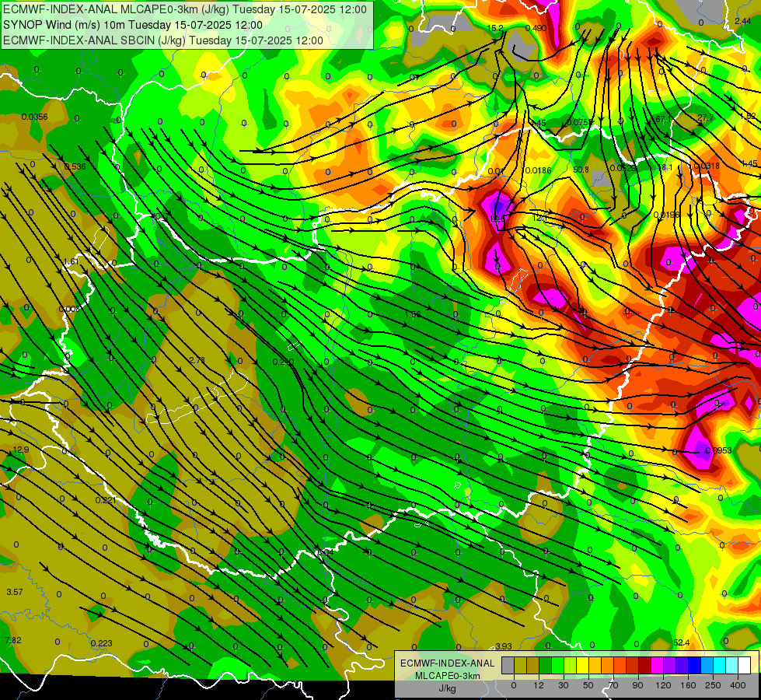
Task: Click the map value '3.57'
Action: 15,592
